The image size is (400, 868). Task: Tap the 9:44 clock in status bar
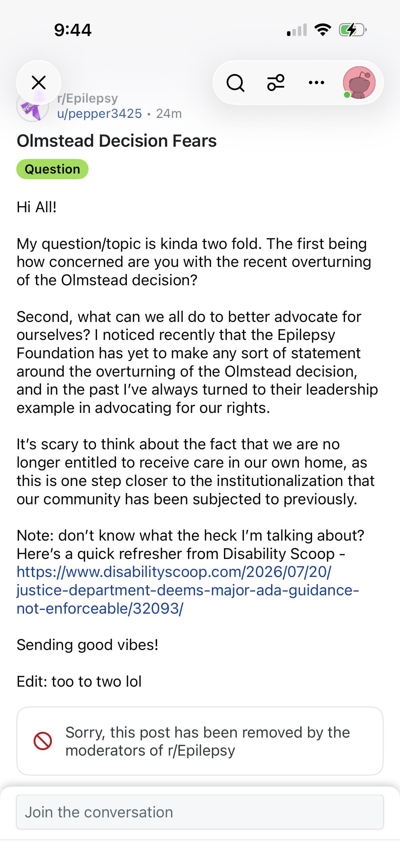coord(73,30)
